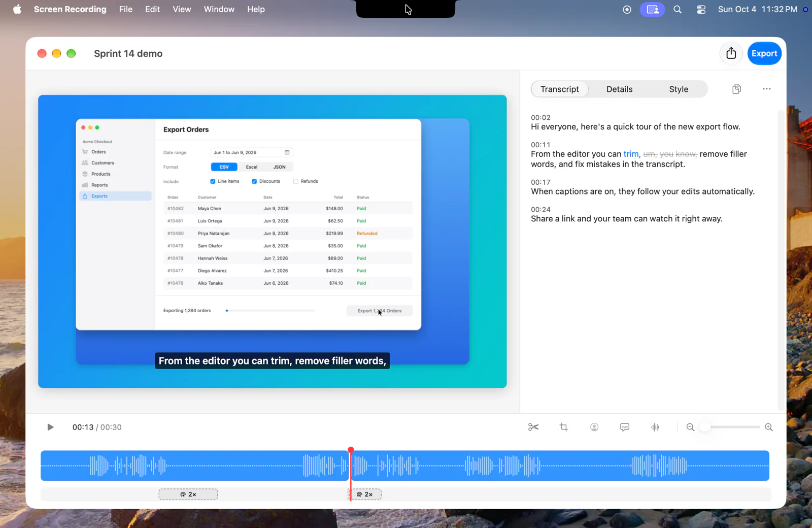Jump to transcript timestamp 00:17
Screen dimensions: 812x528
click(540, 182)
